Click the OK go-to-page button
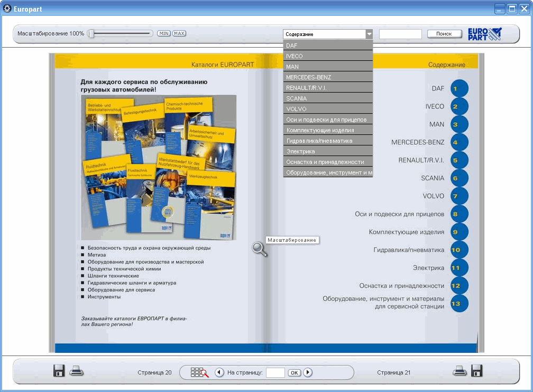533x392 pixels. 294,373
